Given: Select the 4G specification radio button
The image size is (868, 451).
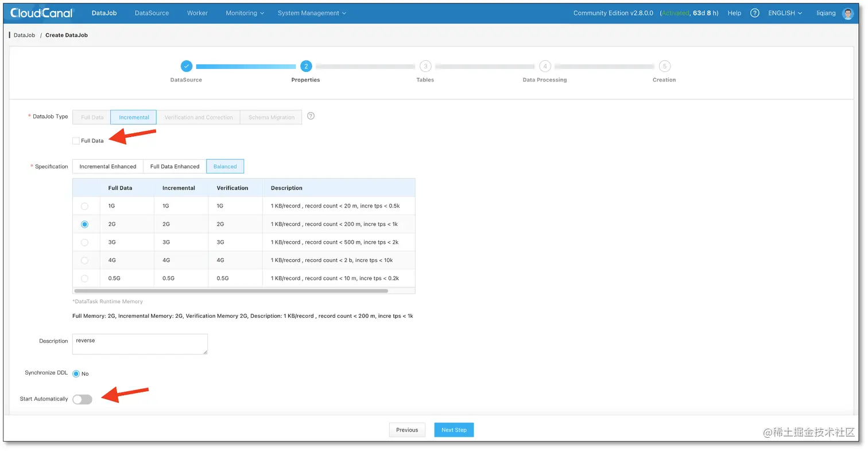Looking at the screenshot, I should 85,260.
